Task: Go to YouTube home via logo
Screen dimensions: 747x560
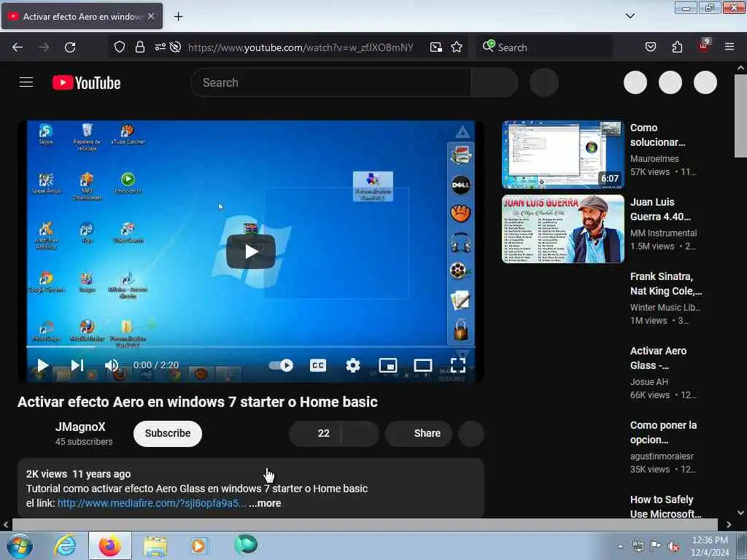Action: (x=86, y=83)
